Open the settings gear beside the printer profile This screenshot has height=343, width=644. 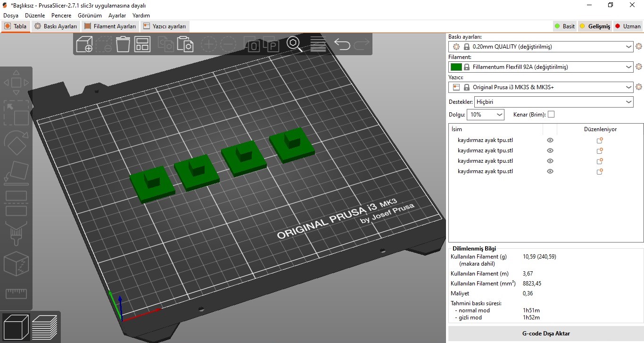point(639,87)
